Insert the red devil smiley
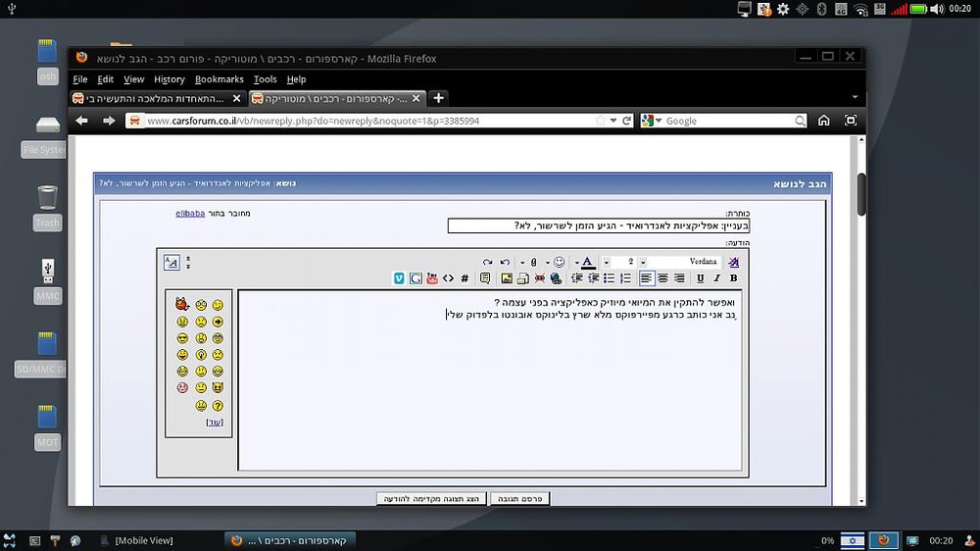 tap(182, 305)
